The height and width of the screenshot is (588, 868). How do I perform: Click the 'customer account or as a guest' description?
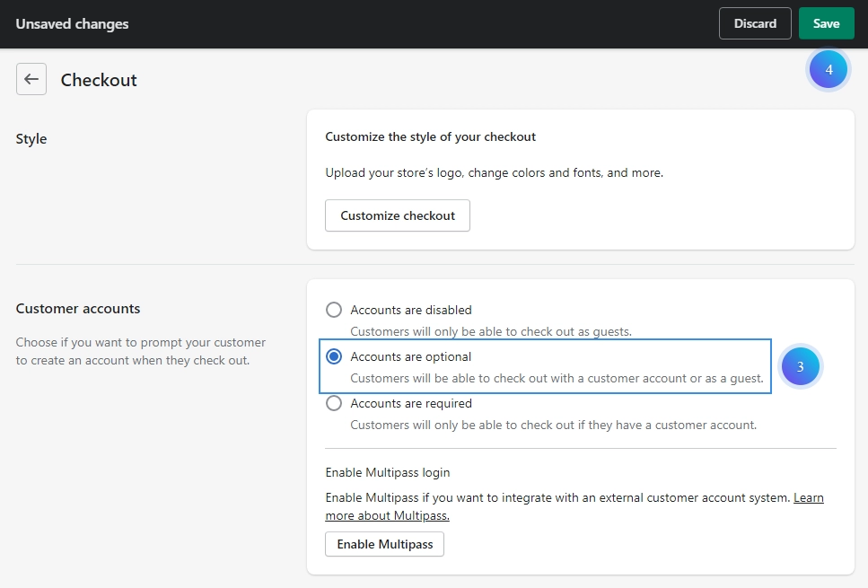coord(557,378)
